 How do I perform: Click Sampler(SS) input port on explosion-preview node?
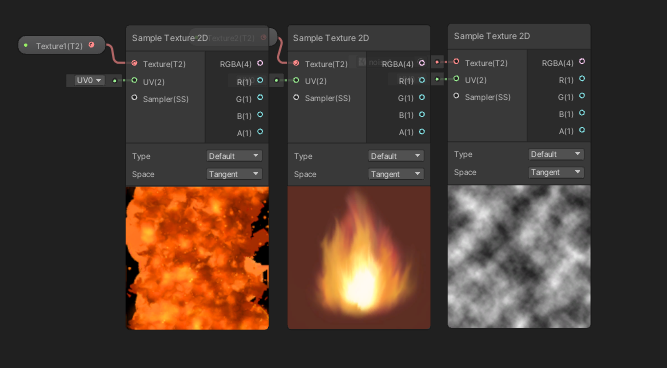(x=134, y=98)
